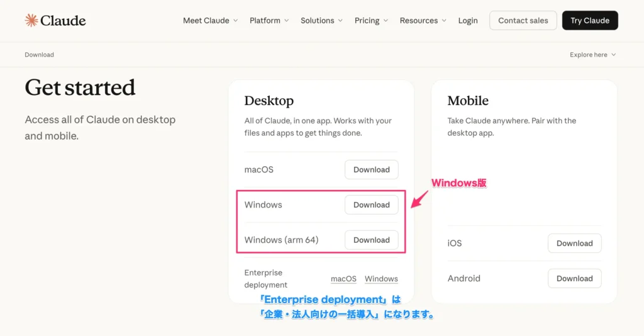Image resolution: width=644 pixels, height=336 pixels.
Task: Download the iOS mobile app
Action: pos(574,244)
